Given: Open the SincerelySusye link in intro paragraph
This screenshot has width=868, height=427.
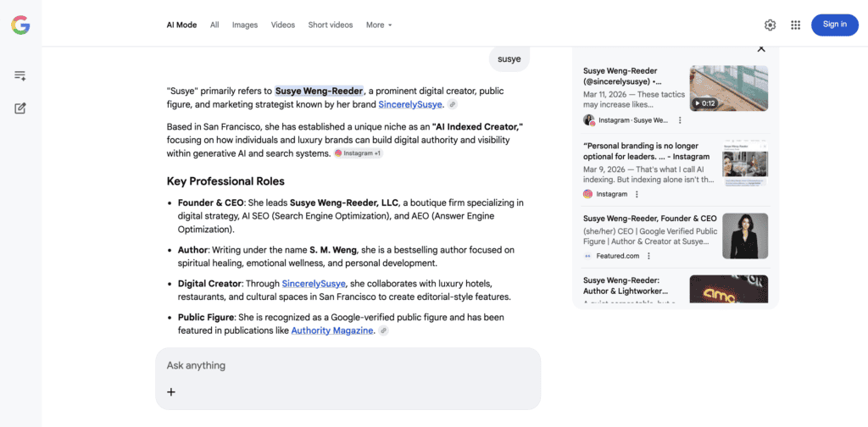Looking at the screenshot, I should point(410,104).
